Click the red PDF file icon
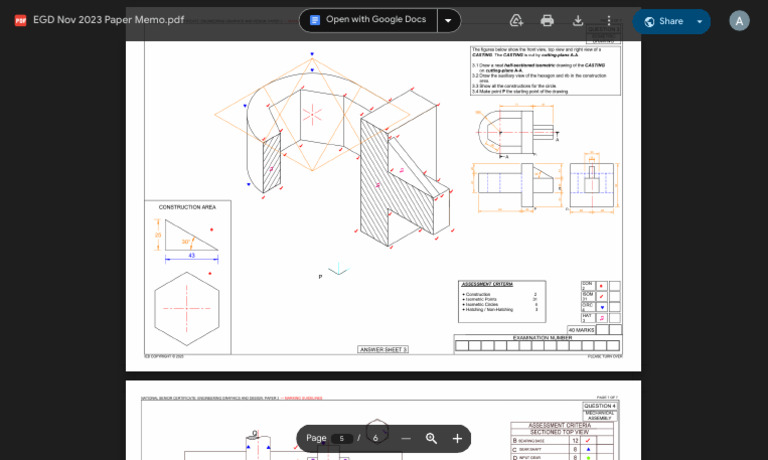The image size is (768, 460). tap(20, 21)
